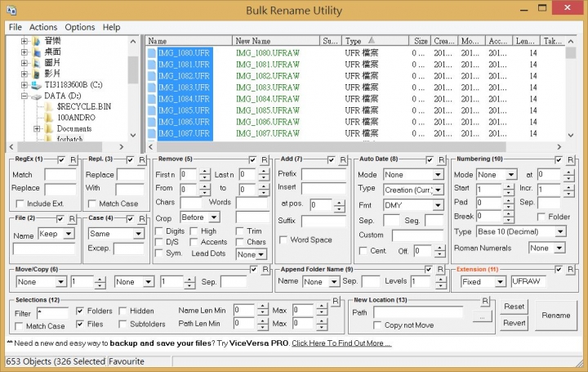Enable the Subfolders checkbox
Image resolution: width=588 pixels, height=372 pixels.
(122, 324)
